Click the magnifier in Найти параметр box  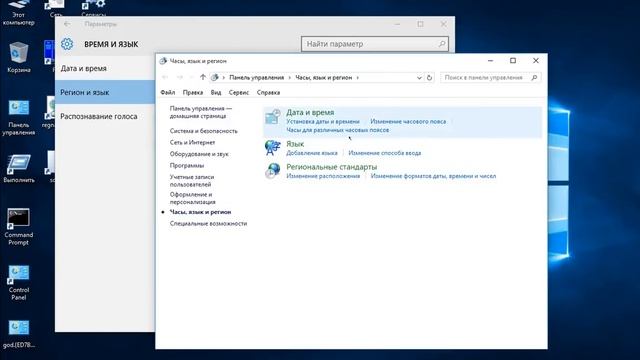(x=442, y=44)
